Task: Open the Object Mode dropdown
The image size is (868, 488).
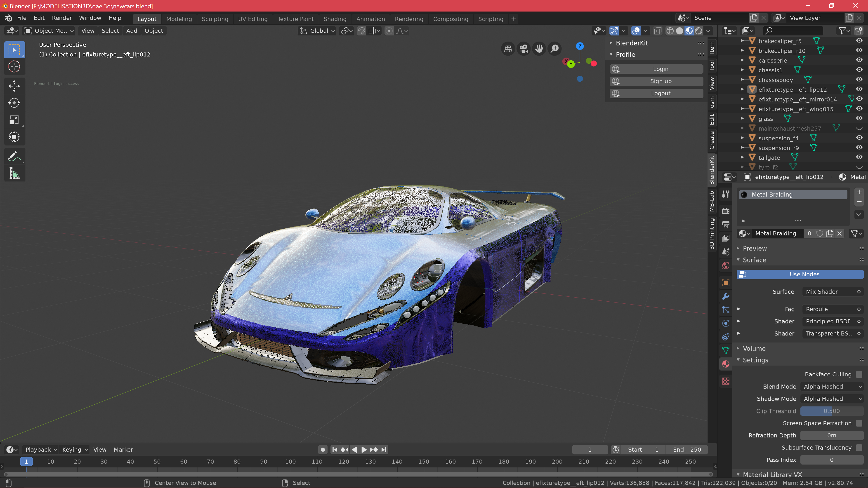Action: tap(49, 31)
